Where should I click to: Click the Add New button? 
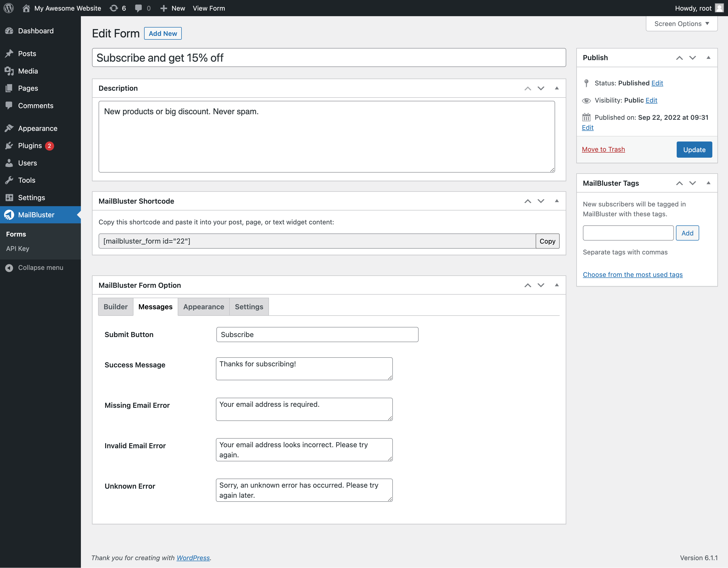[163, 33]
